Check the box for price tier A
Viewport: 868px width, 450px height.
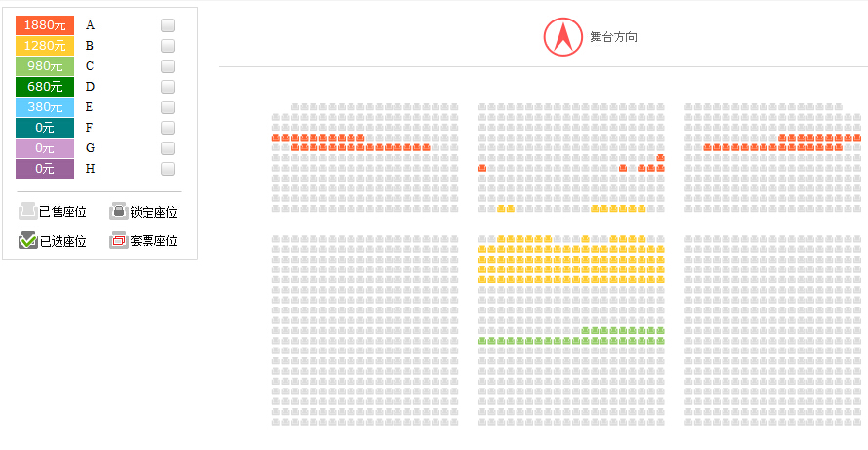point(168,25)
